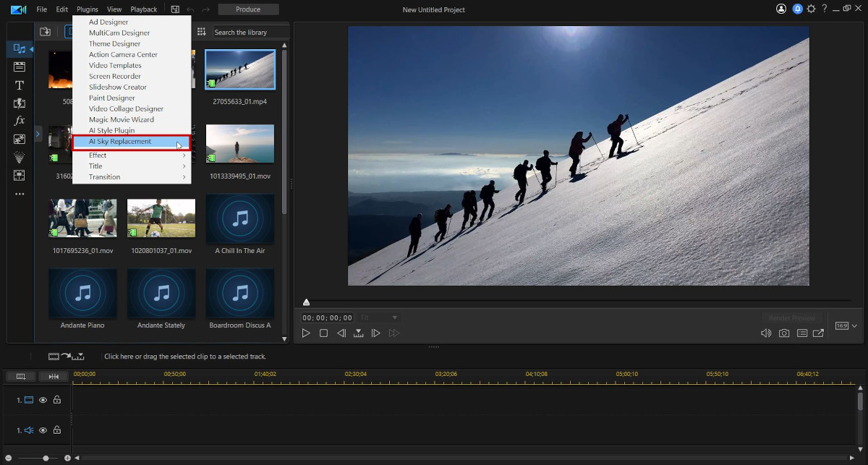Click the Render Preview button
This screenshot has width=868, height=465.
(792, 317)
